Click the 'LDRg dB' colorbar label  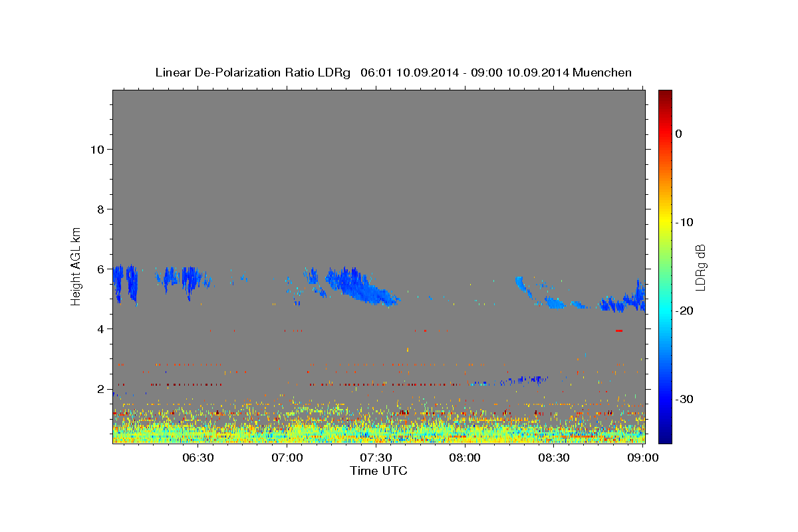pos(700,267)
